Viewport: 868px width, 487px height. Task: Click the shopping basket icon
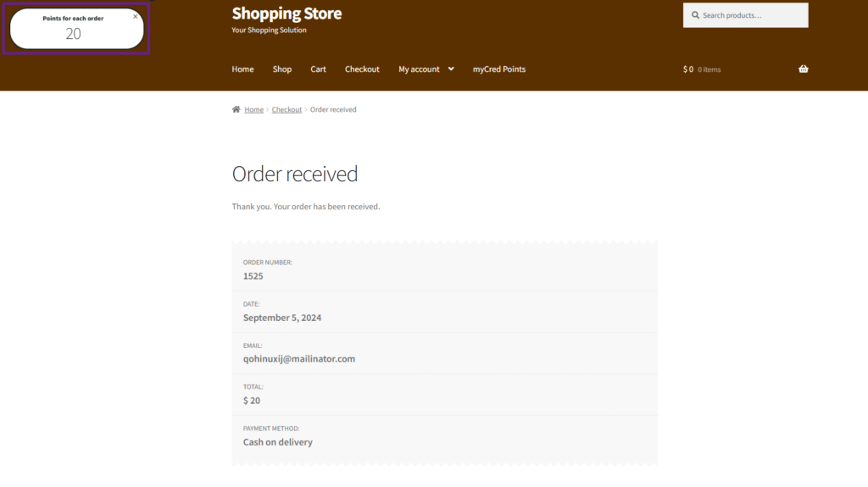pyautogui.click(x=803, y=69)
